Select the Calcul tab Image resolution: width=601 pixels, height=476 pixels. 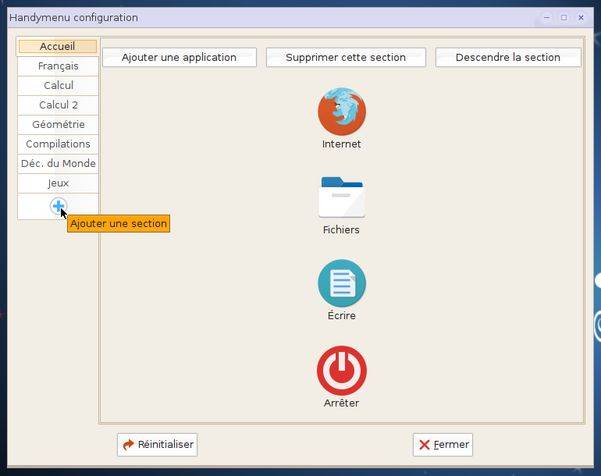(58, 85)
